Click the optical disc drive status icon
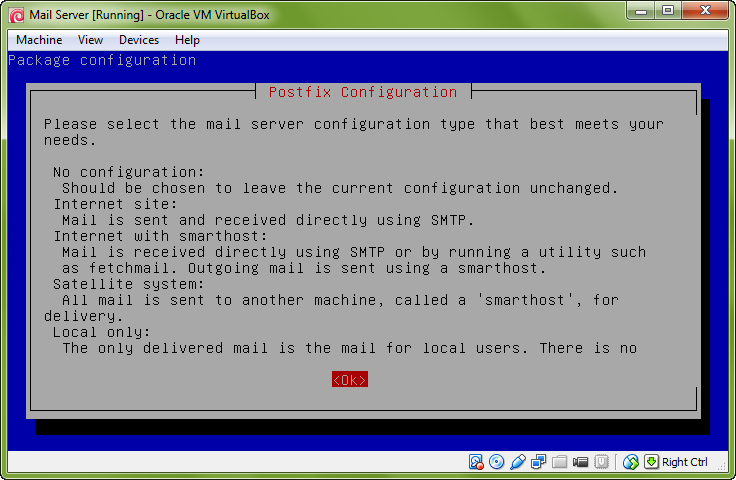 (x=496, y=462)
